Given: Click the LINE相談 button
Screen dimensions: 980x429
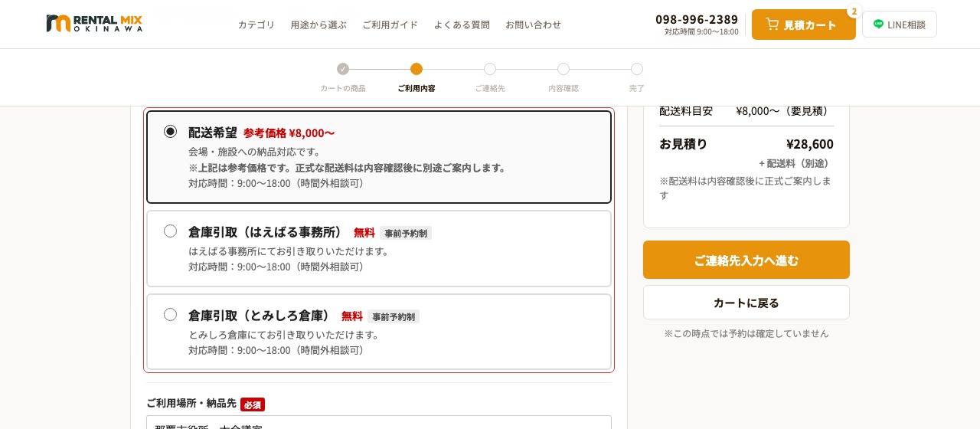Looking at the screenshot, I should click(x=900, y=25).
